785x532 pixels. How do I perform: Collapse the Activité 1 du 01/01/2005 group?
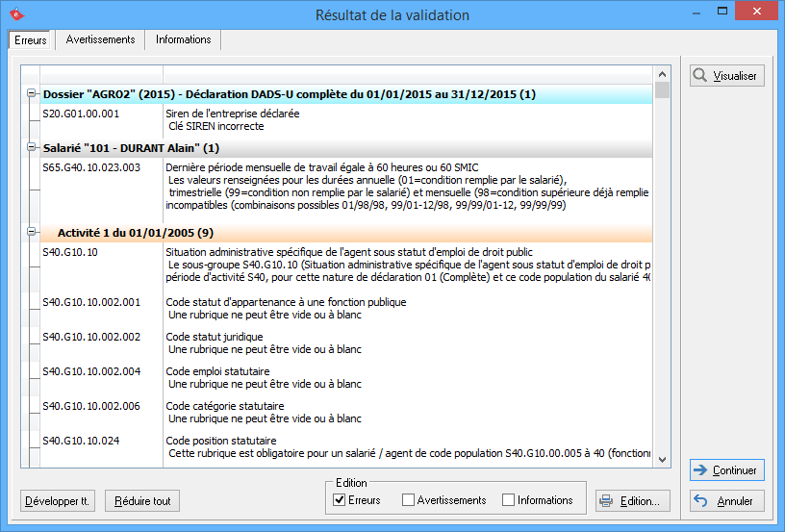tap(32, 233)
